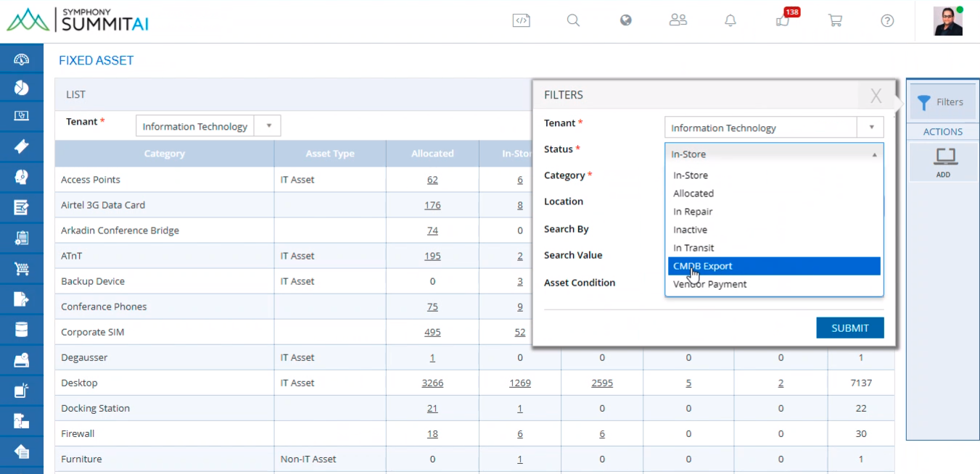Open the document with arrow sidebar module
980x474 pixels.
21,299
